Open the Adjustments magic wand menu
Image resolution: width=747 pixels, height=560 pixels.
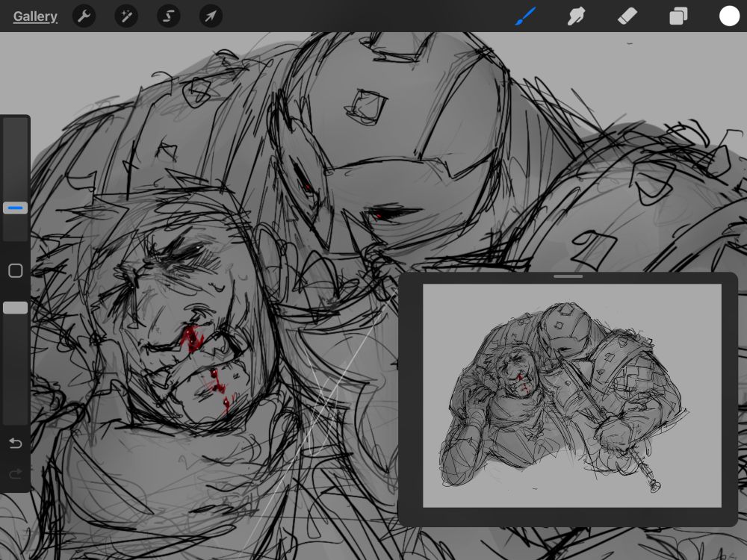tap(126, 16)
